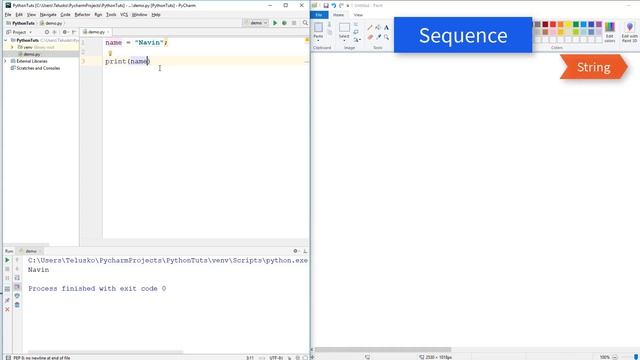The image size is (640, 360).
Task: Open the File menu in PyCharm
Action: [x=8, y=15]
